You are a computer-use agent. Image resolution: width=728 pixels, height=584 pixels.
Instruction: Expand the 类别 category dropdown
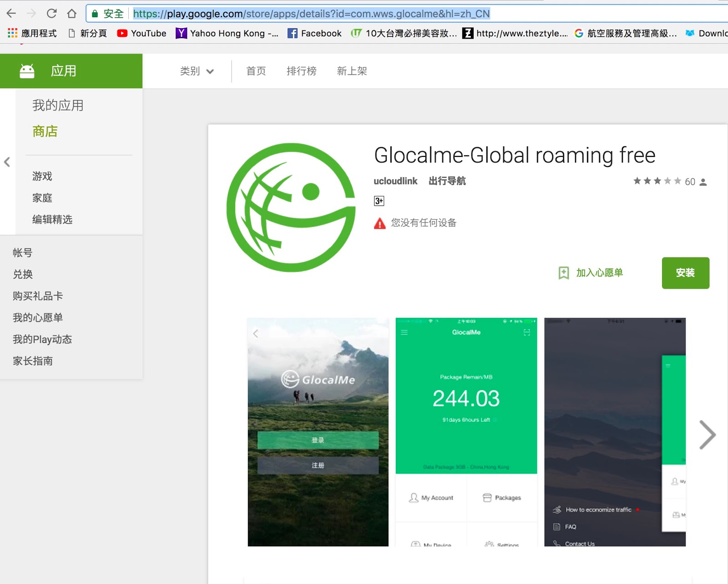pos(197,71)
